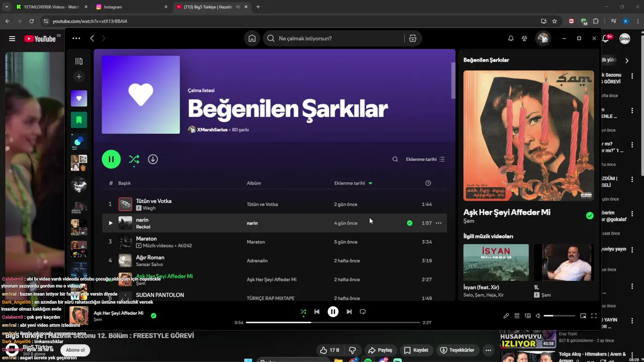Select 'Tütün ve Votka' track title

(x=154, y=201)
